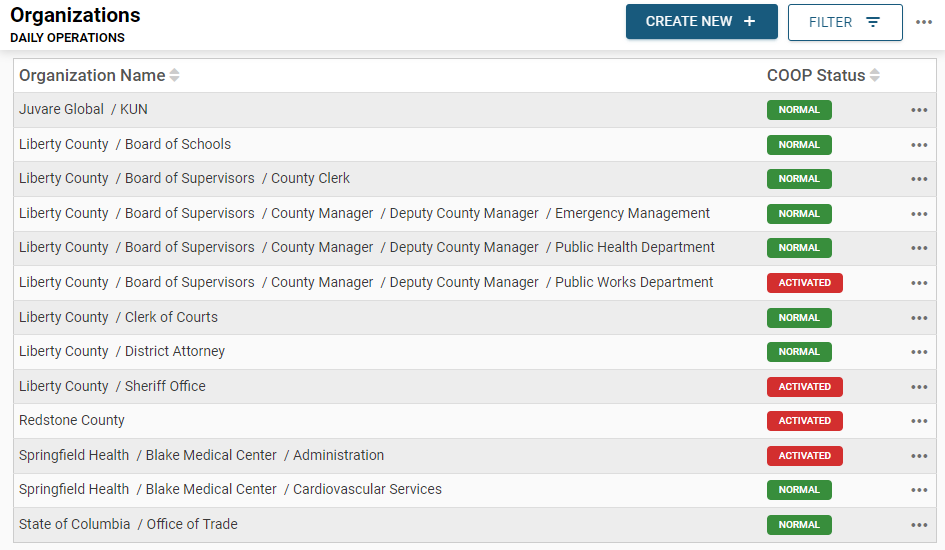Open the Filter panel
The height and width of the screenshot is (550, 945).
(845, 22)
